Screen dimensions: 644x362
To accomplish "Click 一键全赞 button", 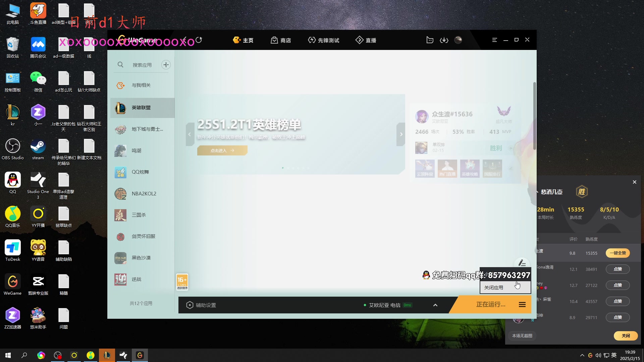I will tap(618, 253).
